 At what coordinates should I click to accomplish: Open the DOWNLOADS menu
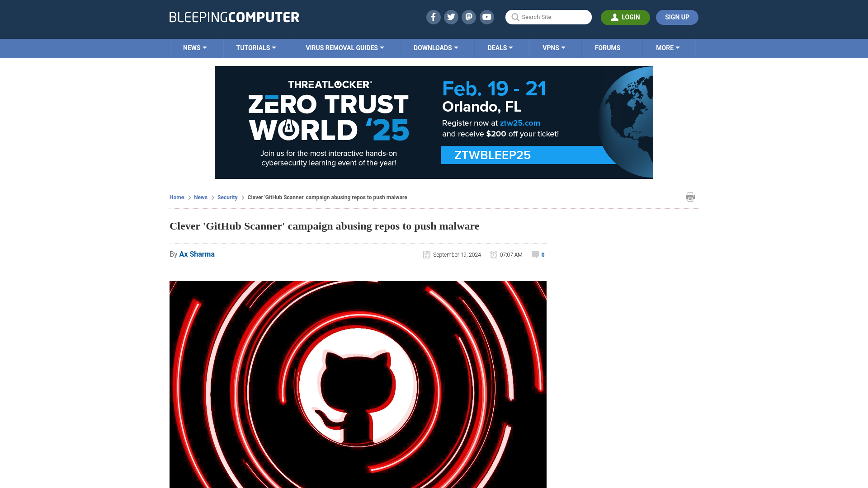[435, 47]
